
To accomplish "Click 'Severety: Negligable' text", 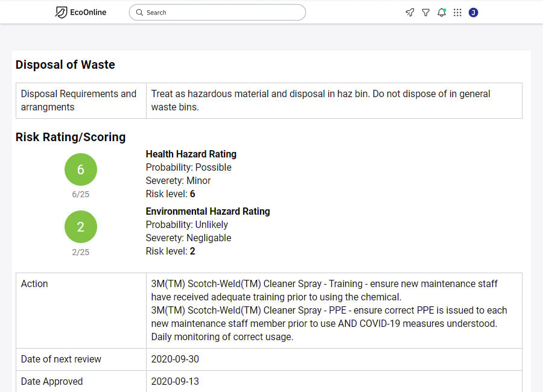I will (x=188, y=238).
